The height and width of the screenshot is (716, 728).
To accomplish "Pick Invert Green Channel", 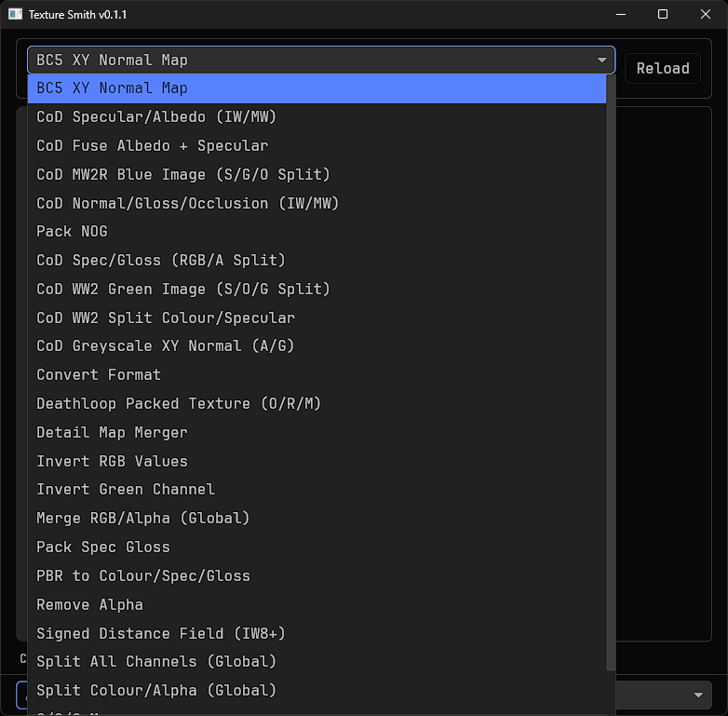I will coord(317,490).
